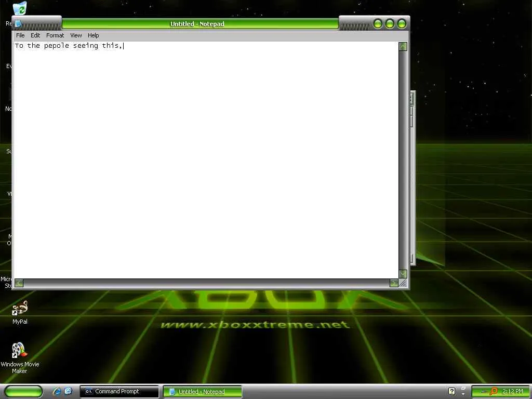Click the horizontal scrollbar left arrow
This screenshot has height=399, width=532.
click(19, 283)
